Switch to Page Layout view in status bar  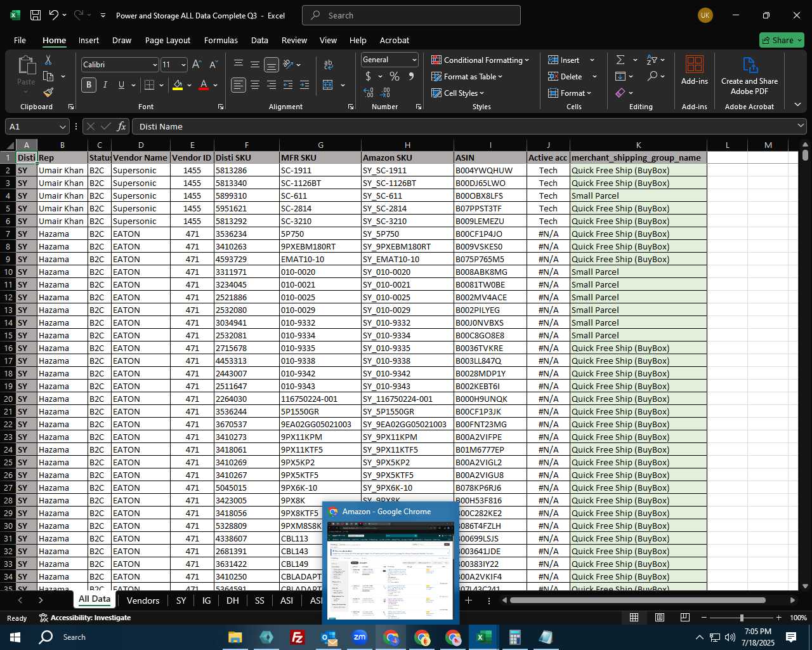(660, 618)
